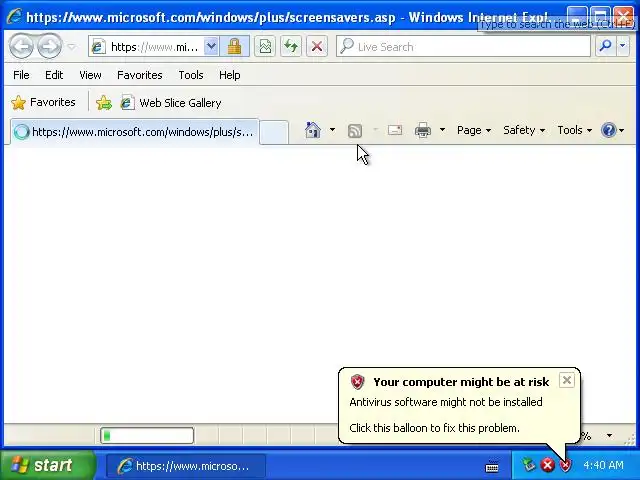Click Add to Favorites Bar star icon
Viewport: 640px width, 480px height.
pyautogui.click(x=104, y=103)
